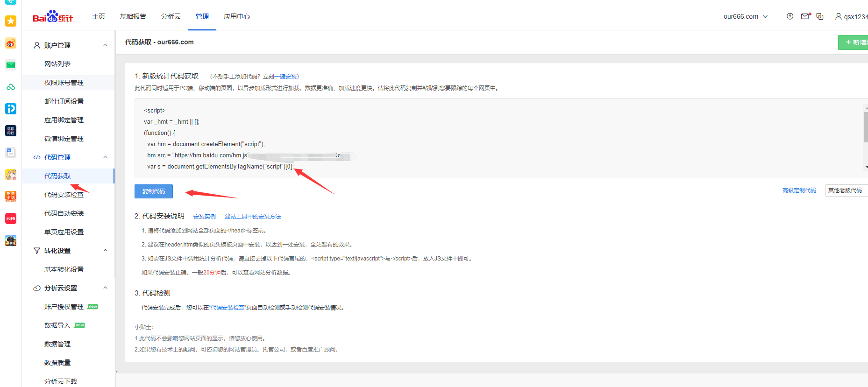Image resolution: width=868 pixels, height=387 pixels.
Task: Open 应用绑定管理 in the sidebar
Action: (x=64, y=120)
